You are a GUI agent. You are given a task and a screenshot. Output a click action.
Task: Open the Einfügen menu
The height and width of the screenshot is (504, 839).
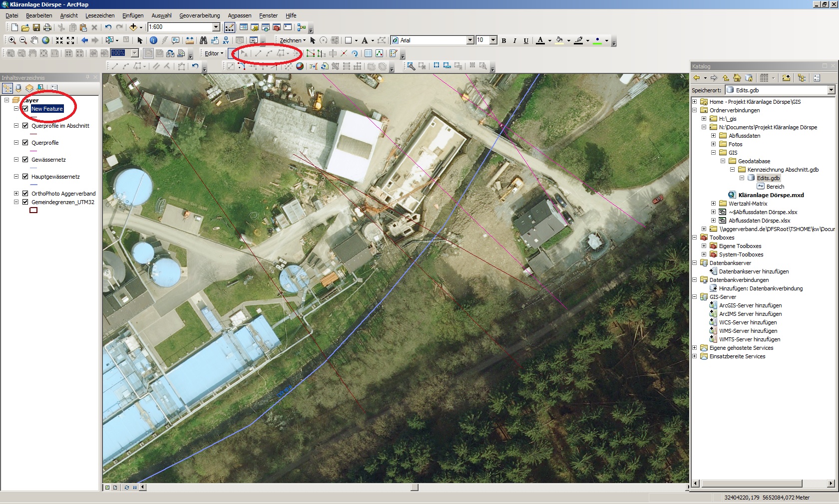click(x=132, y=15)
